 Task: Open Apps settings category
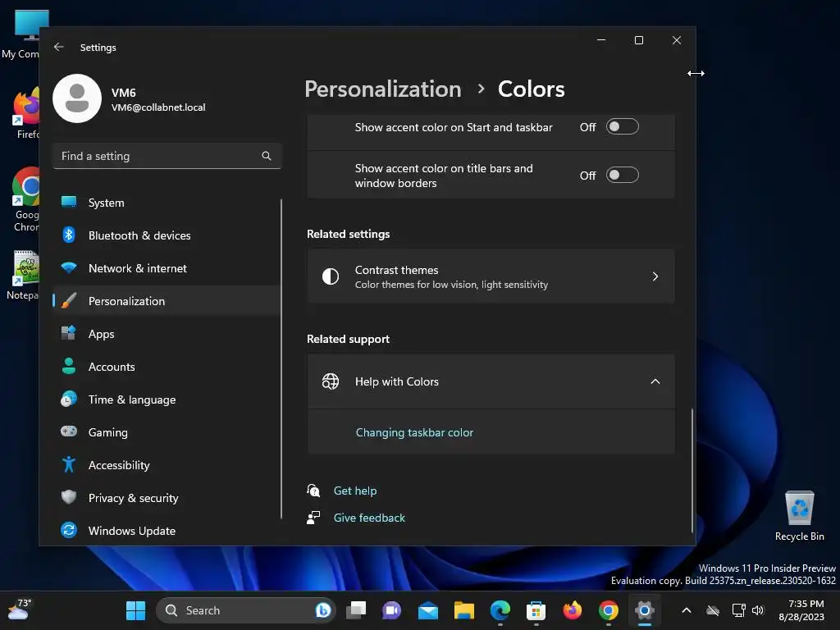click(166, 334)
